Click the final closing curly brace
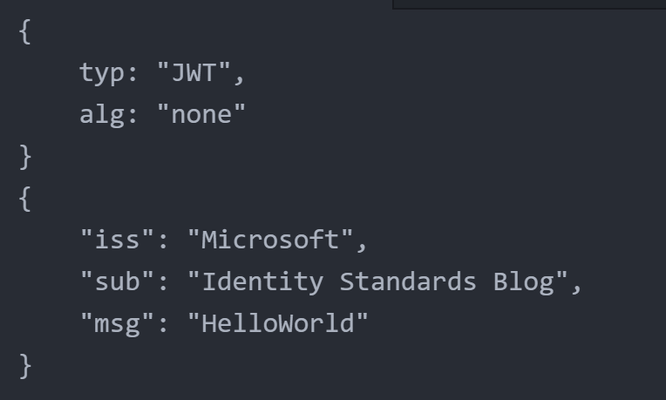Image resolution: width=666 pixels, height=400 pixels. point(25,366)
